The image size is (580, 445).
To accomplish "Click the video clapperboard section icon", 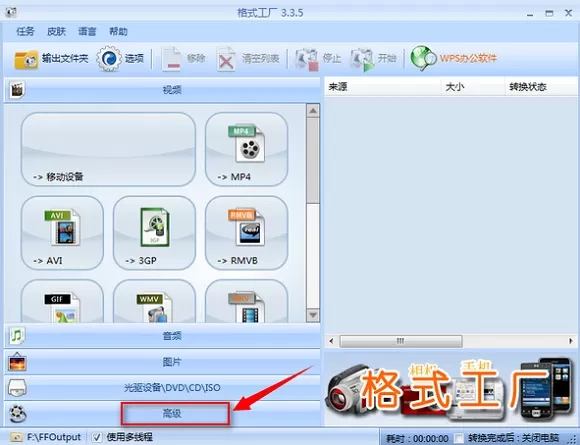I will [17, 90].
